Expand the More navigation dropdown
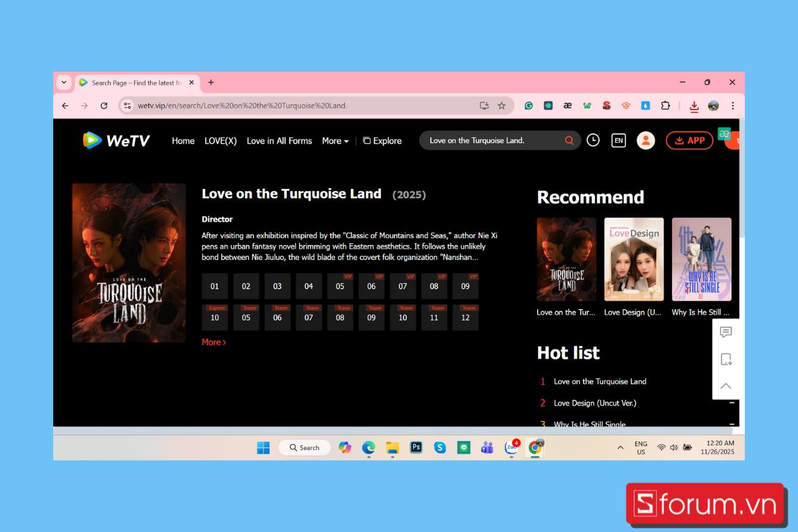 (x=335, y=141)
